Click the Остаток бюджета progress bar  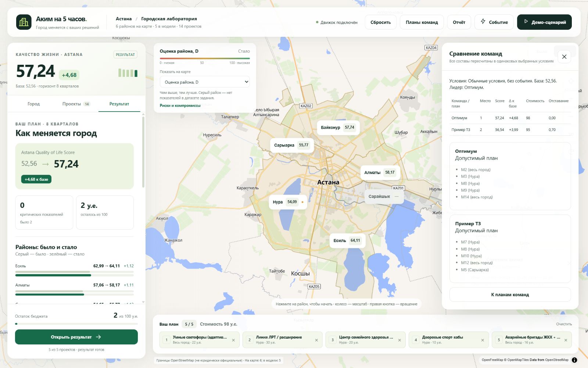point(76,324)
